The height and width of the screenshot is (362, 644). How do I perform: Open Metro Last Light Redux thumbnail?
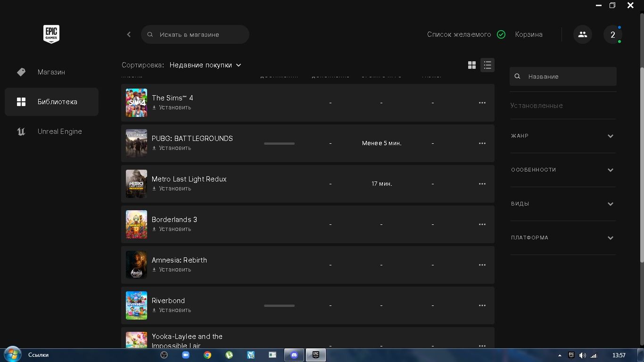(x=136, y=184)
